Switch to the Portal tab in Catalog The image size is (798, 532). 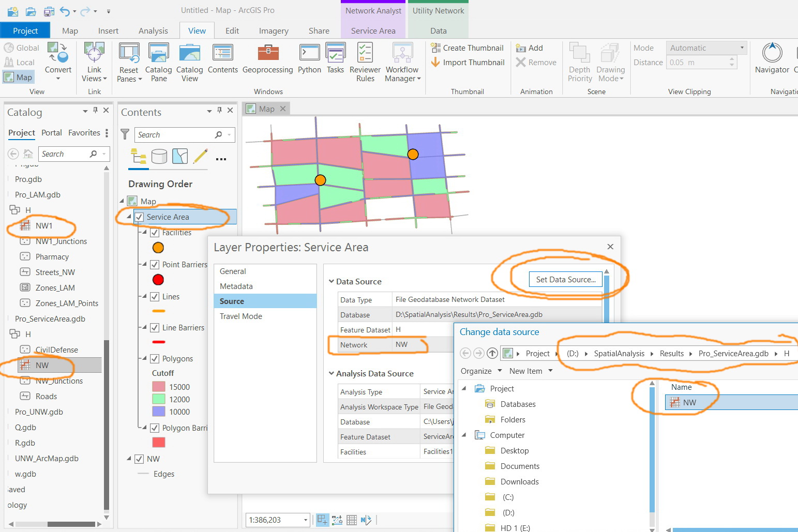pyautogui.click(x=52, y=133)
